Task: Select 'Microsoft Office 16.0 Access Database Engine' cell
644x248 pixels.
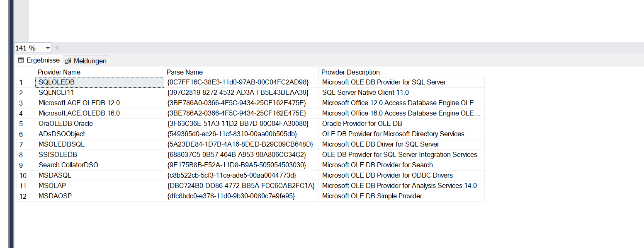Action: 401,113
